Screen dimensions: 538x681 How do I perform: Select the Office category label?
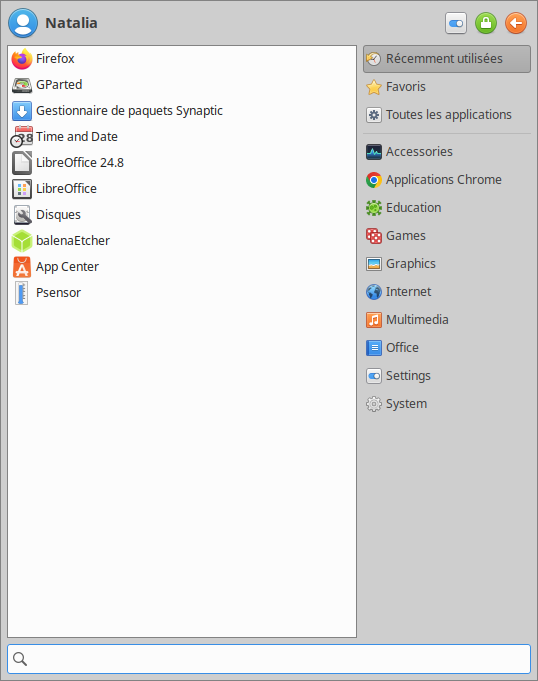coord(403,348)
